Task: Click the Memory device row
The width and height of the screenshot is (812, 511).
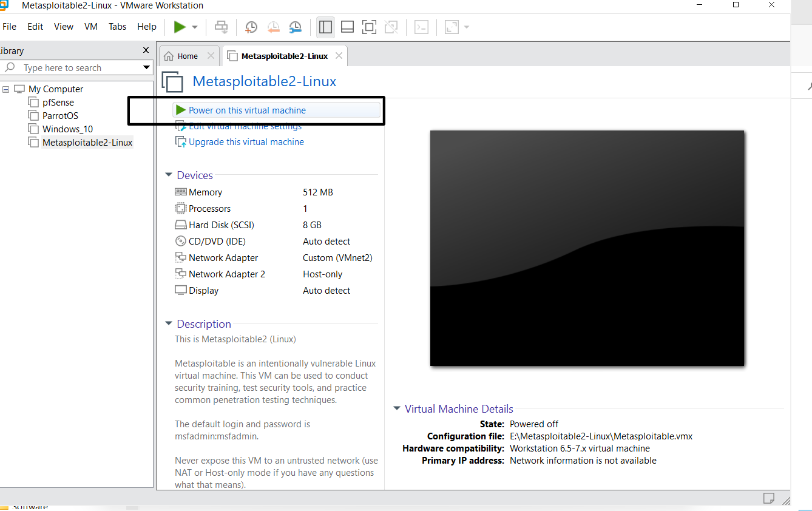Action: pos(276,192)
